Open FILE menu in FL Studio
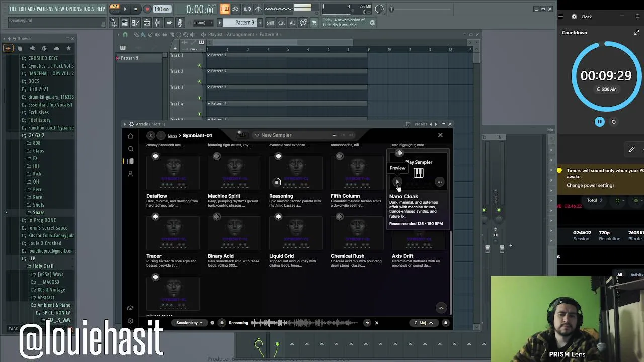The image size is (644, 362). [13, 9]
